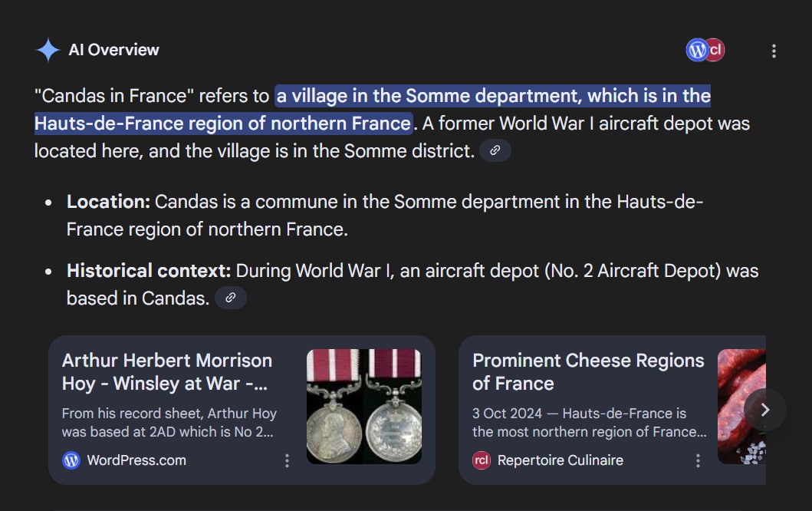Open the WordPress.com card options menu
812x511 pixels.
coord(287,460)
